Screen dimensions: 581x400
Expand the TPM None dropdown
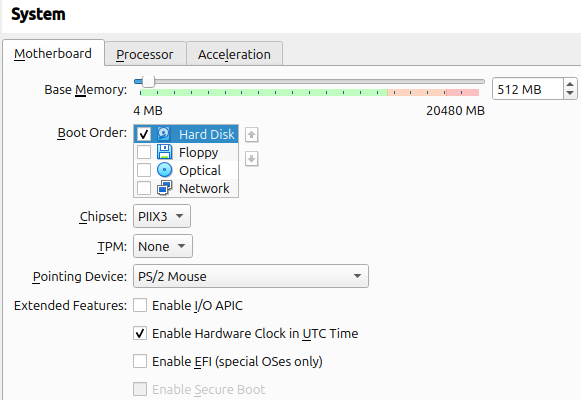tap(163, 246)
